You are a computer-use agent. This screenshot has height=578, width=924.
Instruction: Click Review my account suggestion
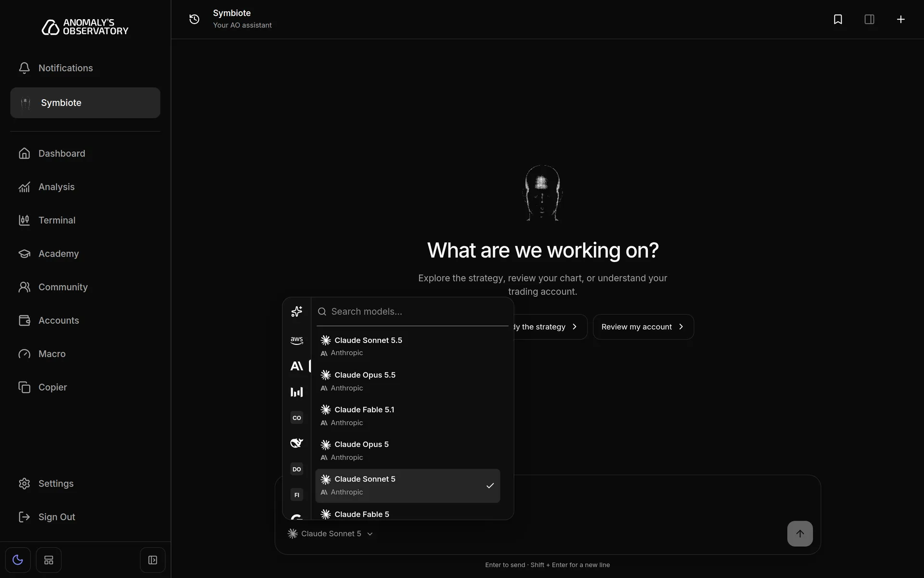coord(643,327)
